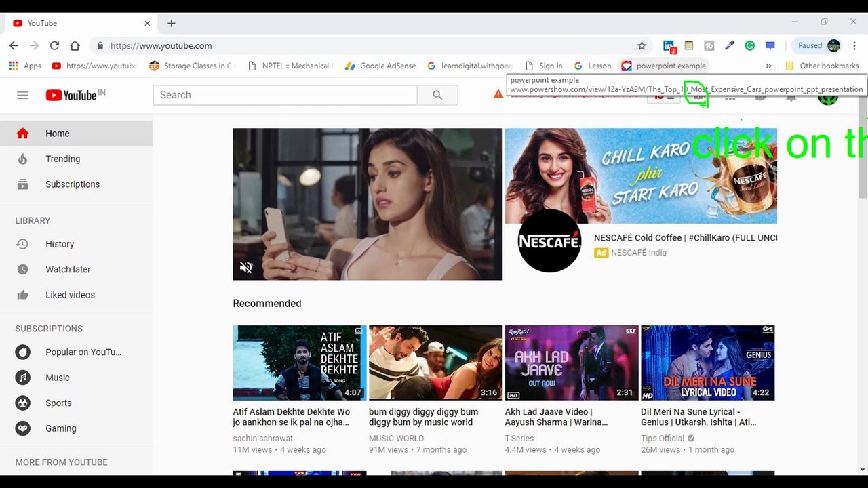868x488 pixels.
Task: Open History in the Library section
Action: click(76, 244)
